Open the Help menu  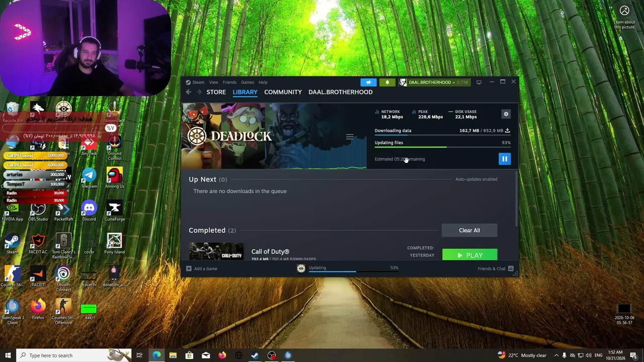(263, 82)
